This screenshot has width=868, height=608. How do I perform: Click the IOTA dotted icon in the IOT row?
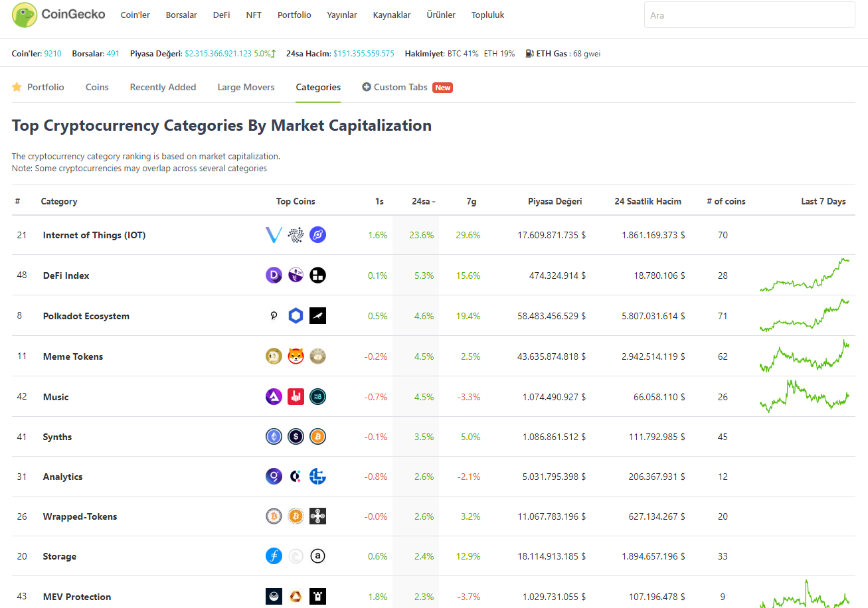(x=296, y=235)
